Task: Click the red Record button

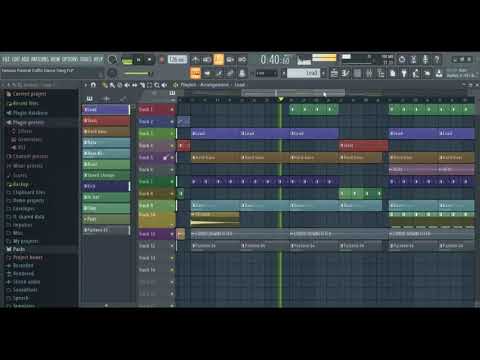Action: (x=162, y=60)
